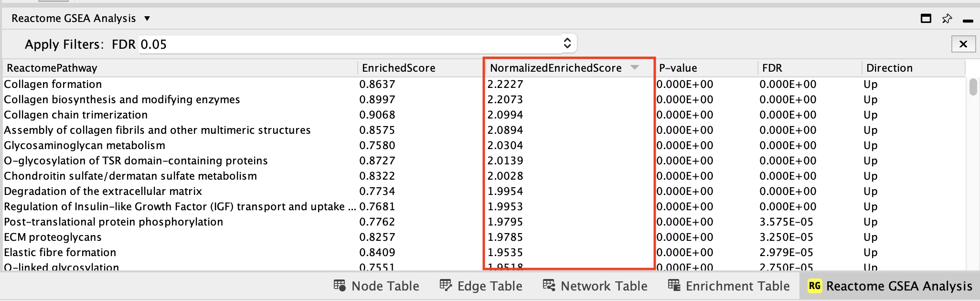Screen dimensions: 980x301
Task: Switch to the Edge Table tab
Action: point(481,286)
